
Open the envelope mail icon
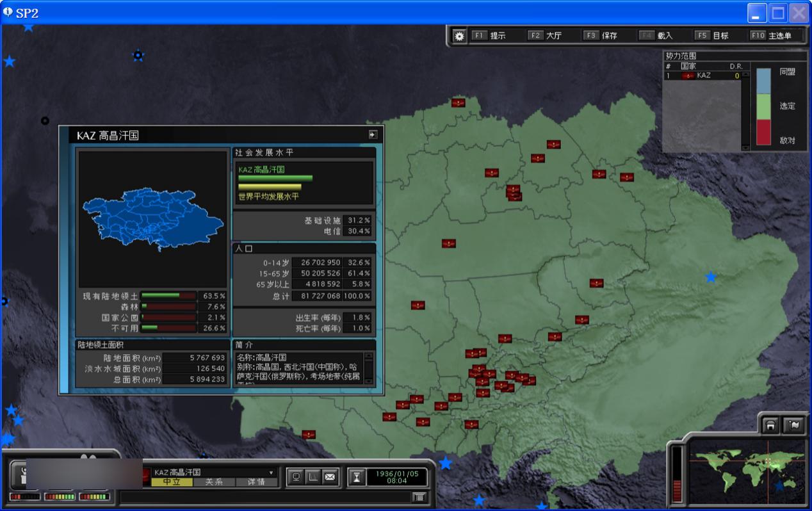(329, 476)
